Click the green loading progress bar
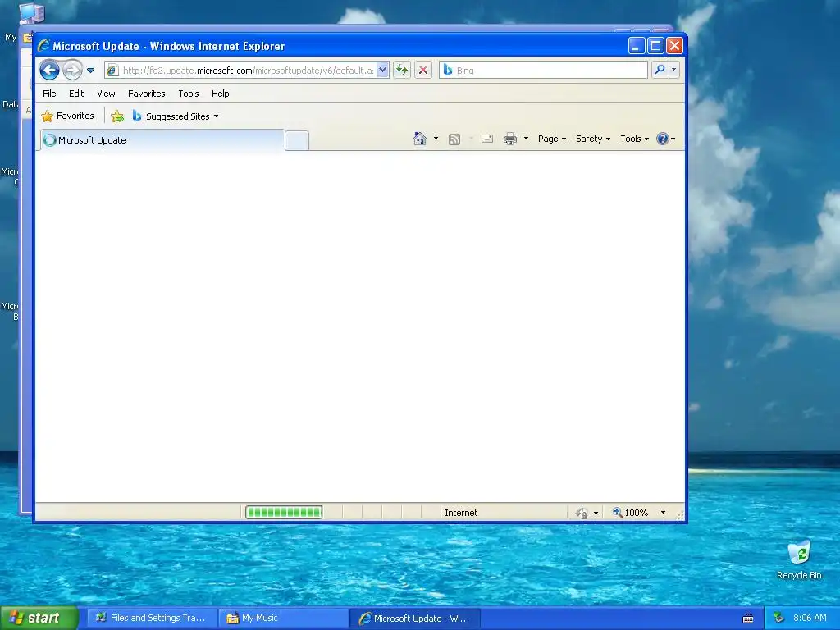 (283, 513)
